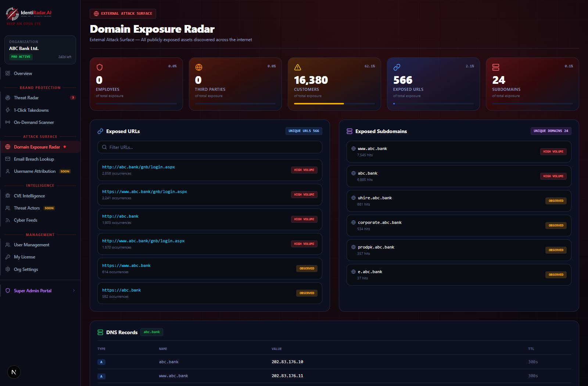Click the Cyber Feeds RSS icon
The image size is (588, 386).
(8, 220)
